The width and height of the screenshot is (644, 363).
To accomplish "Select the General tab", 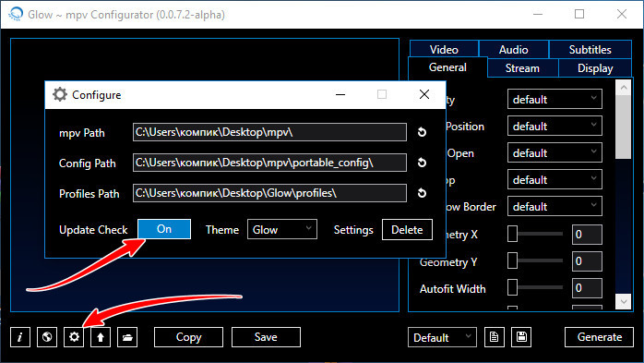I will 447,67.
